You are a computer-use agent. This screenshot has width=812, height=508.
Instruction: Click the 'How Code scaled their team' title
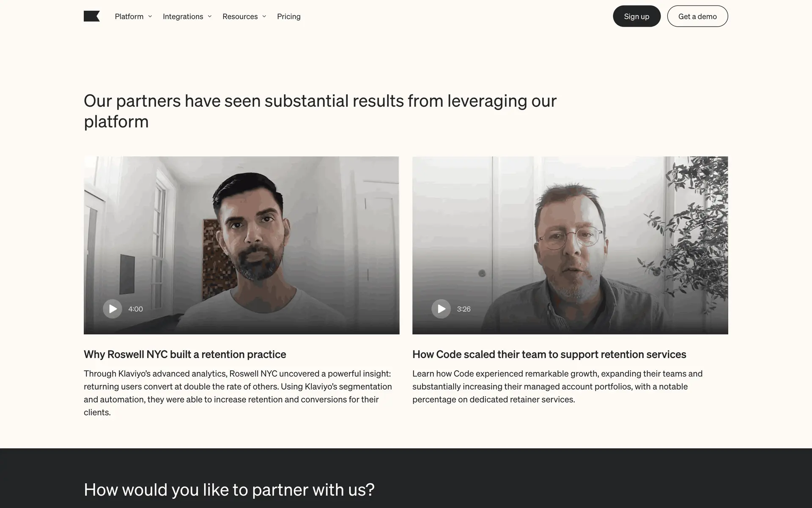(x=549, y=354)
